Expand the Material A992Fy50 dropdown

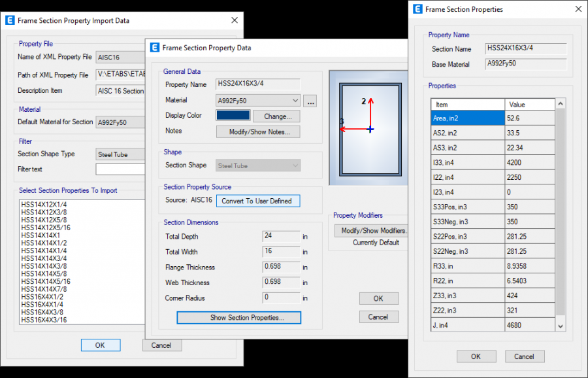295,101
